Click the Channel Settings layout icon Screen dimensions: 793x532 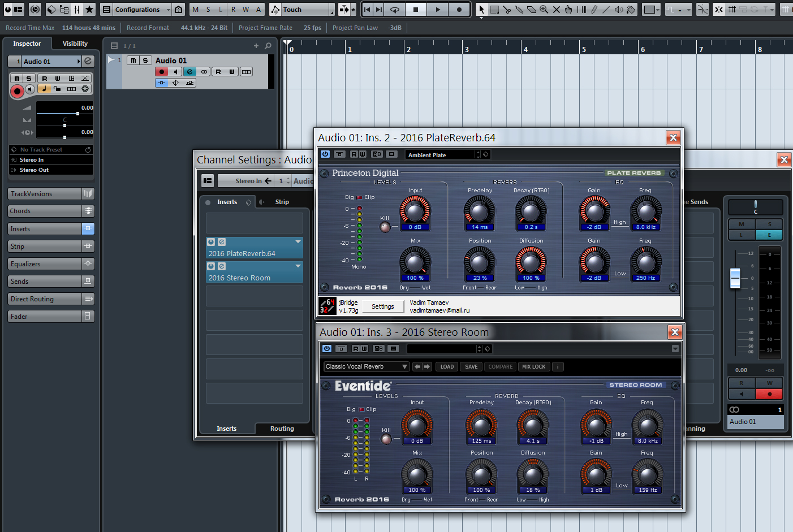pyautogui.click(x=208, y=180)
